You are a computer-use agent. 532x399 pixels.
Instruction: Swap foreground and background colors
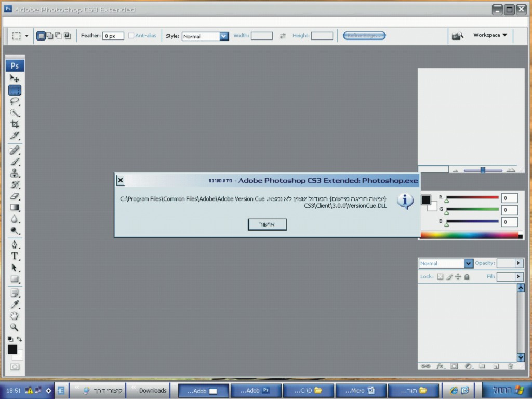click(19, 339)
